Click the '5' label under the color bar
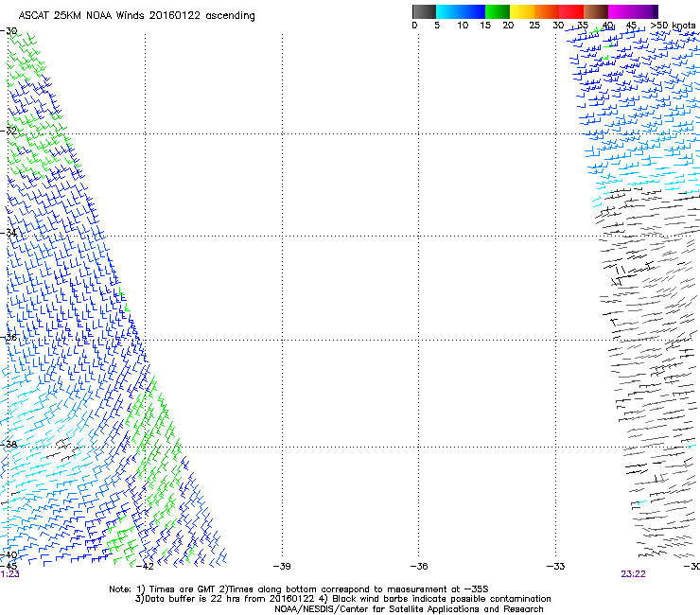 point(437,26)
